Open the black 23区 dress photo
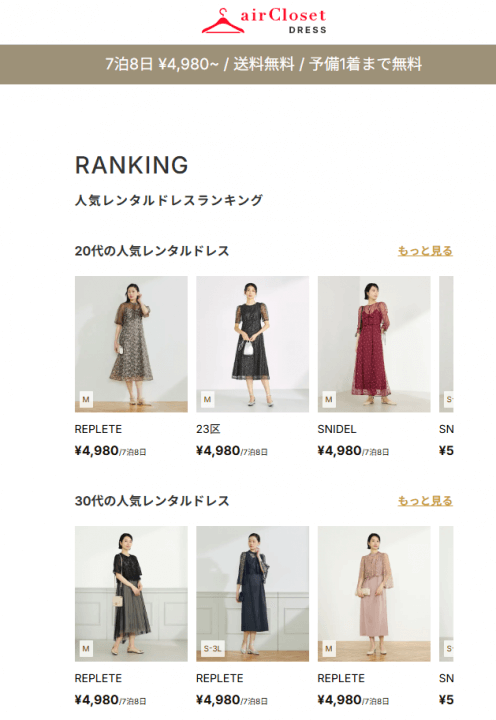Image resolution: width=496 pixels, height=720 pixels. pyautogui.click(x=253, y=344)
